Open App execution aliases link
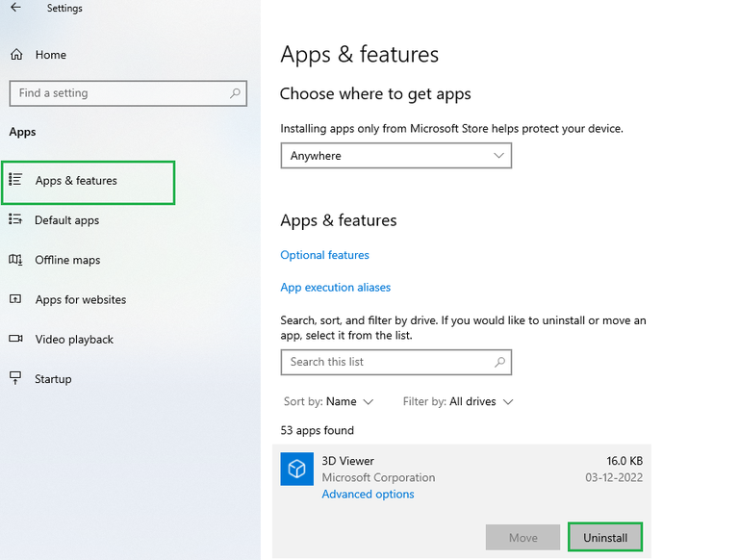The width and height of the screenshot is (739, 560). click(x=335, y=288)
